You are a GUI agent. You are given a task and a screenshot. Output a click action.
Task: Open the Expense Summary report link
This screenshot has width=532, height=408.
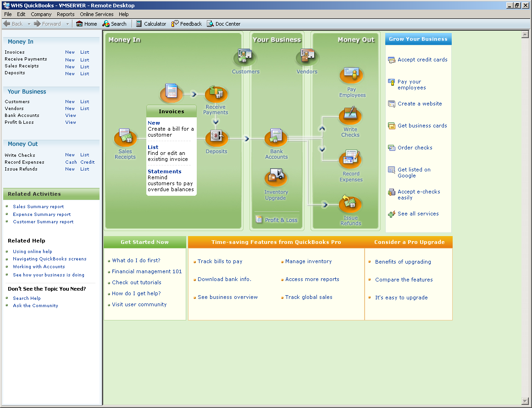[42, 215]
